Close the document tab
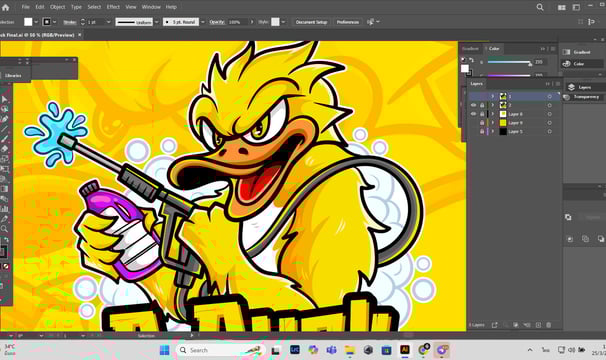The image size is (606, 360). 80,35
